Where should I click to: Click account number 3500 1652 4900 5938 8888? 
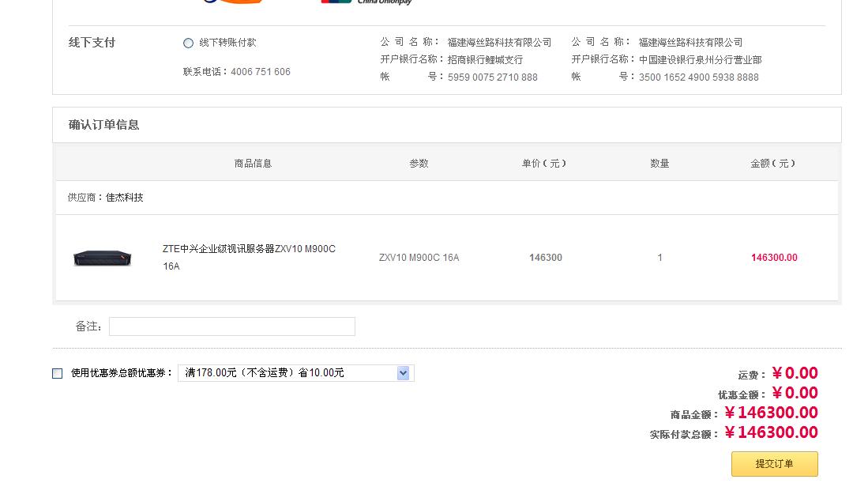(699, 77)
